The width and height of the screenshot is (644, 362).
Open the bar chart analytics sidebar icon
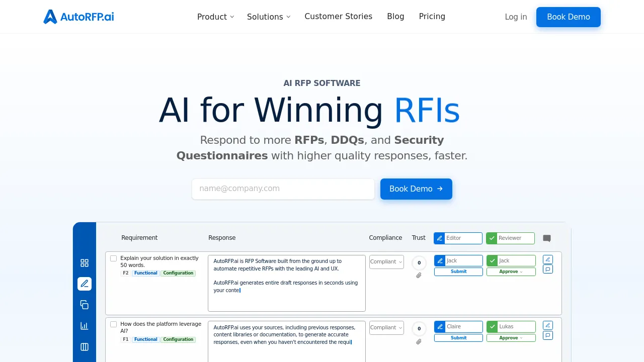pyautogui.click(x=85, y=326)
